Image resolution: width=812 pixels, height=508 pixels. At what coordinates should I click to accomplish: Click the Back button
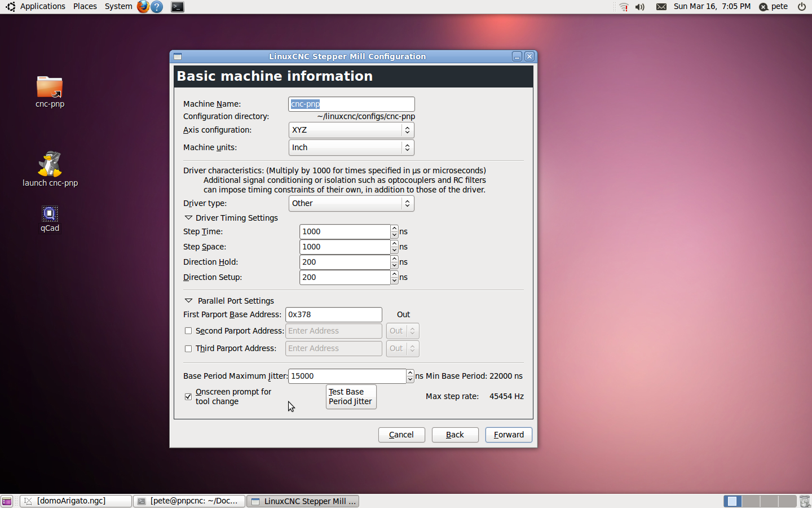pos(455,435)
